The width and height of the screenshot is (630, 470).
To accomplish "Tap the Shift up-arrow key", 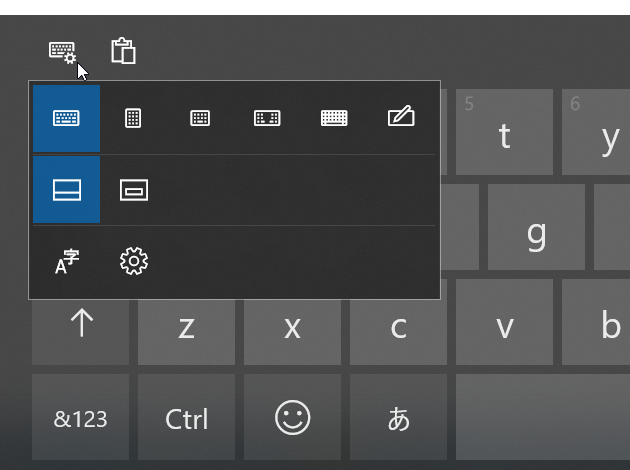I will click(80, 332).
